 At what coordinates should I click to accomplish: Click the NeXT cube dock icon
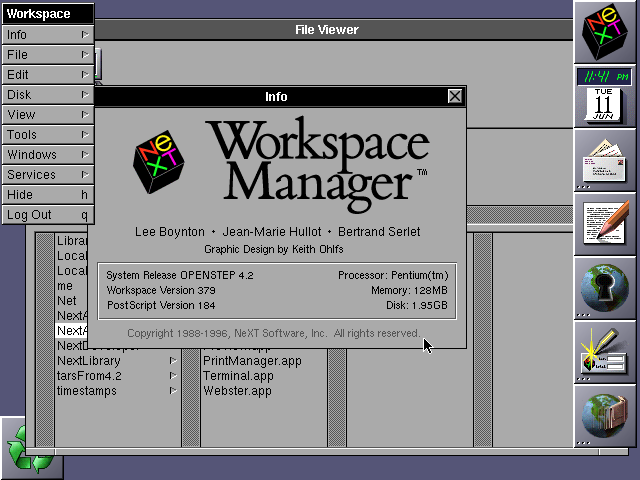pyautogui.click(x=607, y=32)
